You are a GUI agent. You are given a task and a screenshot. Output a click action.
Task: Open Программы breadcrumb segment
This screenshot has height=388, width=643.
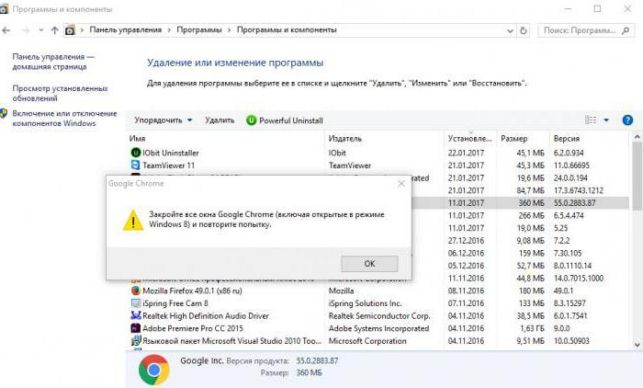tap(199, 30)
